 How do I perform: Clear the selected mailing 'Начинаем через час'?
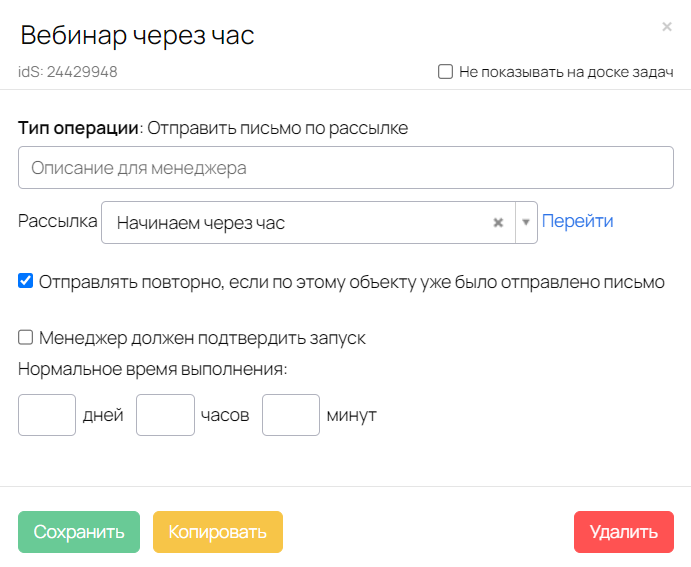498,223
